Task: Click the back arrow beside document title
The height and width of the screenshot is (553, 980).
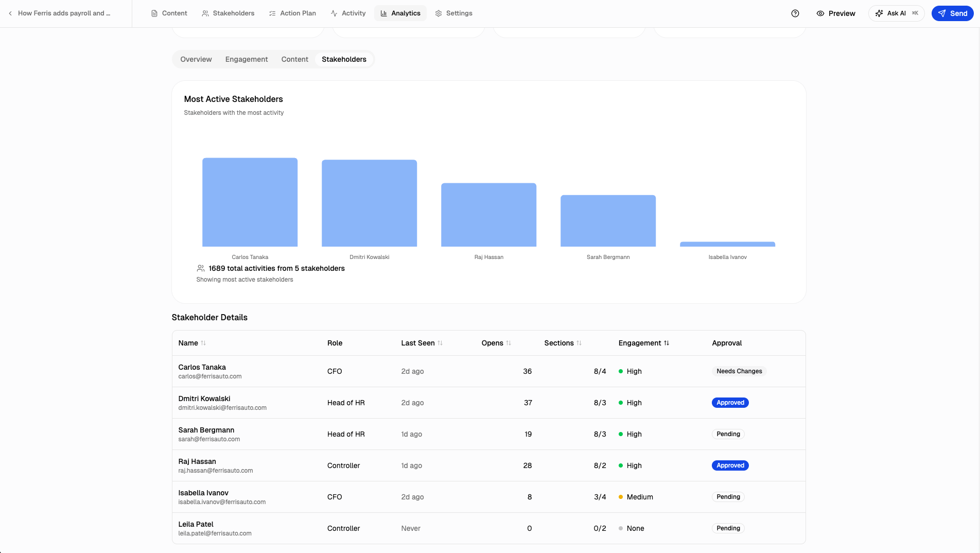Action: (10, 13)
